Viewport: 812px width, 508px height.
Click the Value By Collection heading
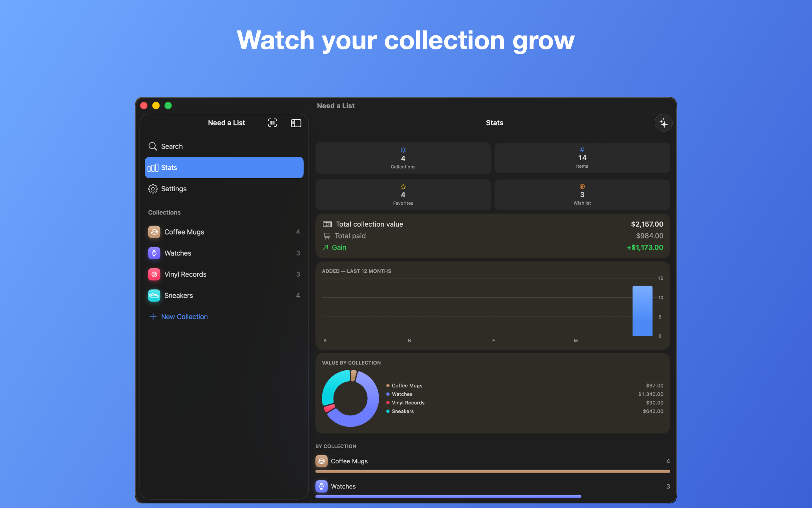click(x=351, y=363)
